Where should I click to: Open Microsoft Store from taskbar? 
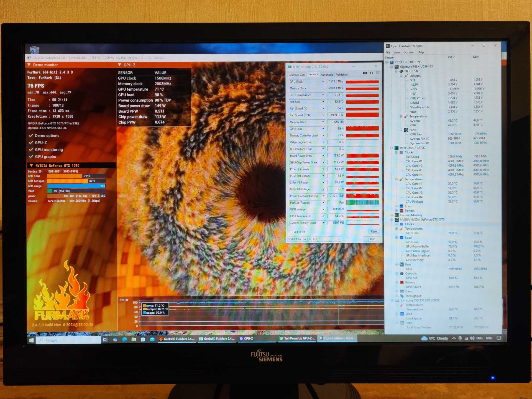(143, 339)
